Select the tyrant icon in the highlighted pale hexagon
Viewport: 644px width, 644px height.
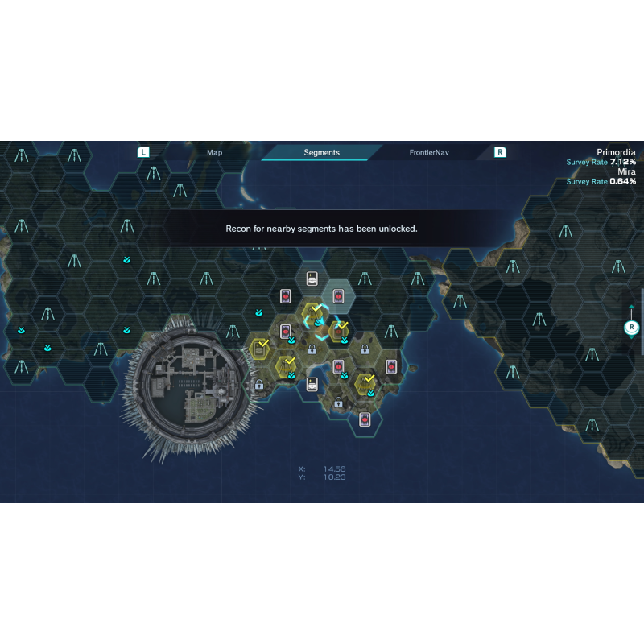tap(338, 295)
